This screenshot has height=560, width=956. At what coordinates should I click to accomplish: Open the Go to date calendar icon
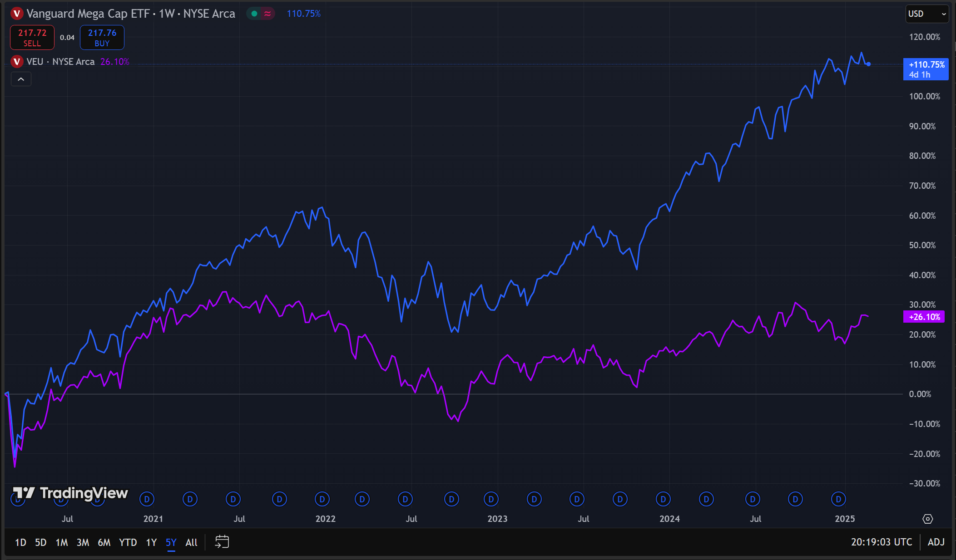(x=222, y=542)
